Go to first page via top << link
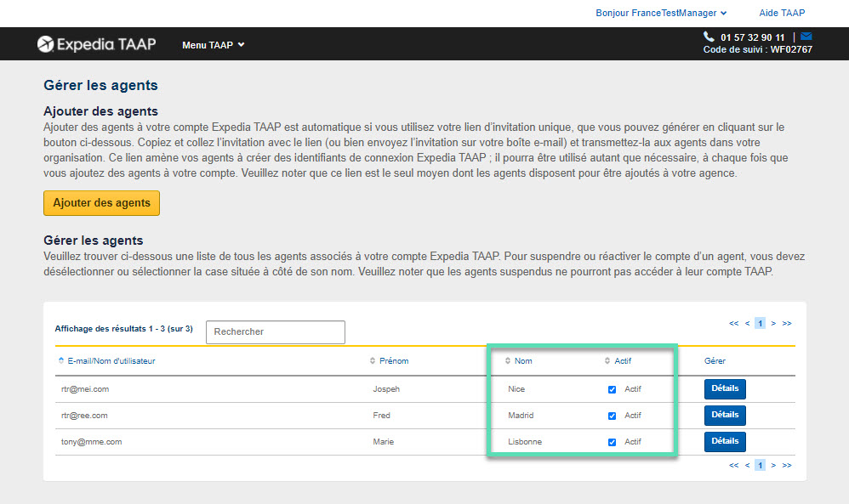The width and height of the screenshot is (849, 504). click(x=733, y=323)
